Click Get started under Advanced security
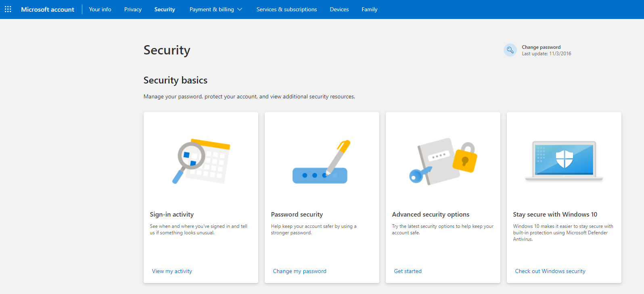This screenshot has width=644, height=294. 408,271
